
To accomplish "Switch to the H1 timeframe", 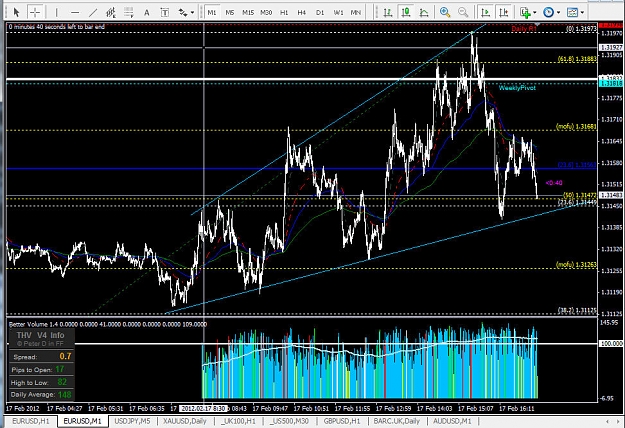I will [284, 13].
